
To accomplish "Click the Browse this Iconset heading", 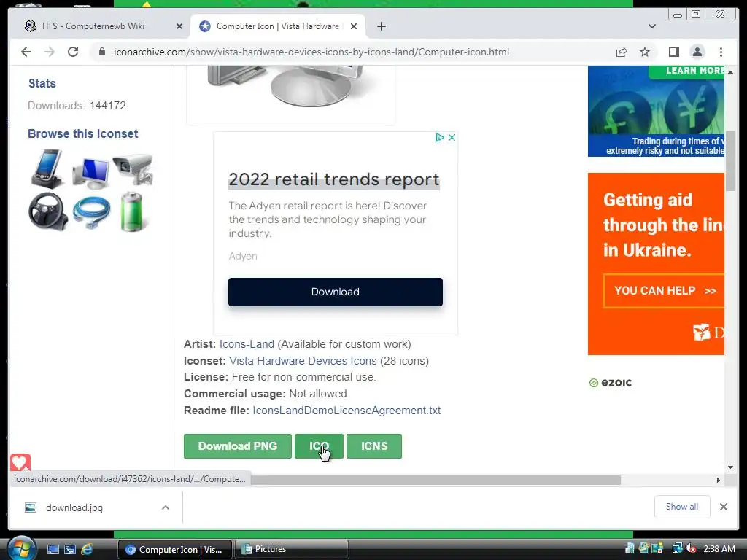I will tap(83, 134).
